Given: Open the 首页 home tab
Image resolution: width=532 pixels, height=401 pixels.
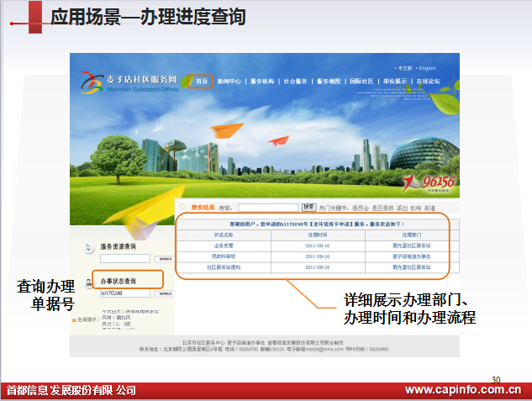Looking at the screenshot, I should [x=202, y=82].
